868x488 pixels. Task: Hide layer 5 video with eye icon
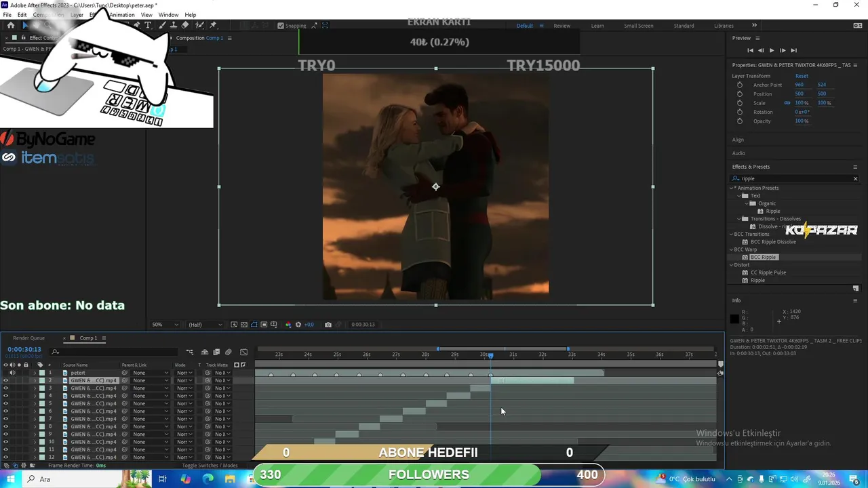5,403
